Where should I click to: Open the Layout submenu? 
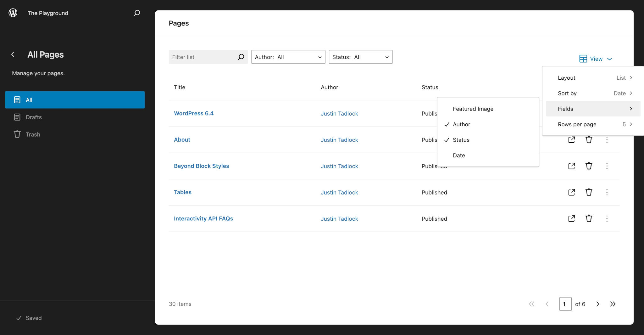click(x=593, y=78)
